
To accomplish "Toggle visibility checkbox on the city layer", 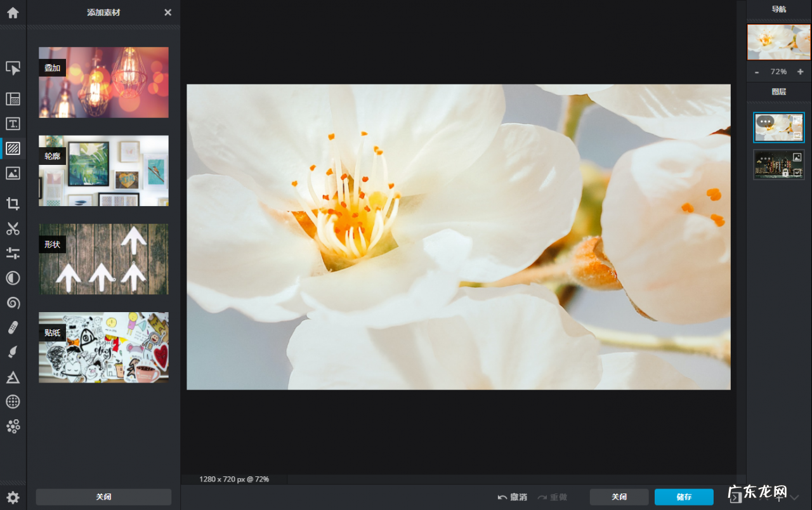I will click(x=797, y=172).
